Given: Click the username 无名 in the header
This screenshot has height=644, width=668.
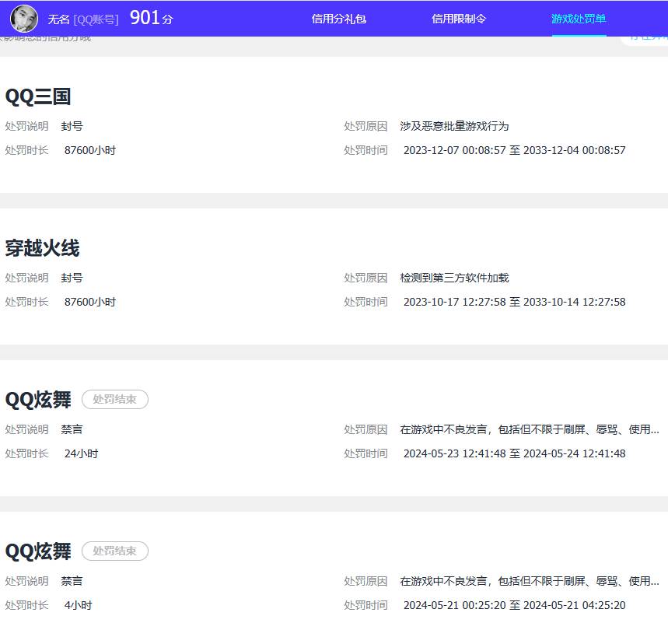Looking at the screenshot, I should pyautogui.click(x=58, y=19).
